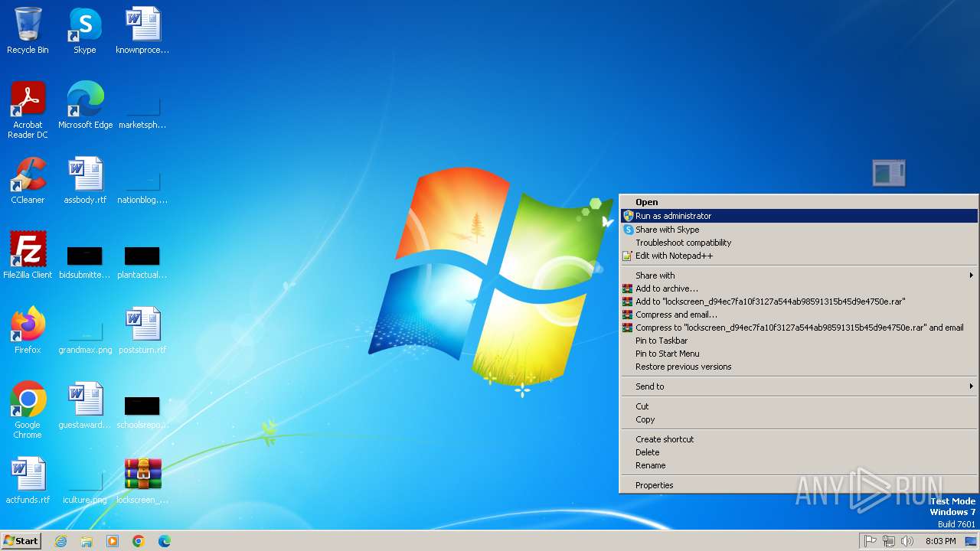Select the knownproce Word document icon
Screen dimensions: 980x551
click(x=142, y=31)
